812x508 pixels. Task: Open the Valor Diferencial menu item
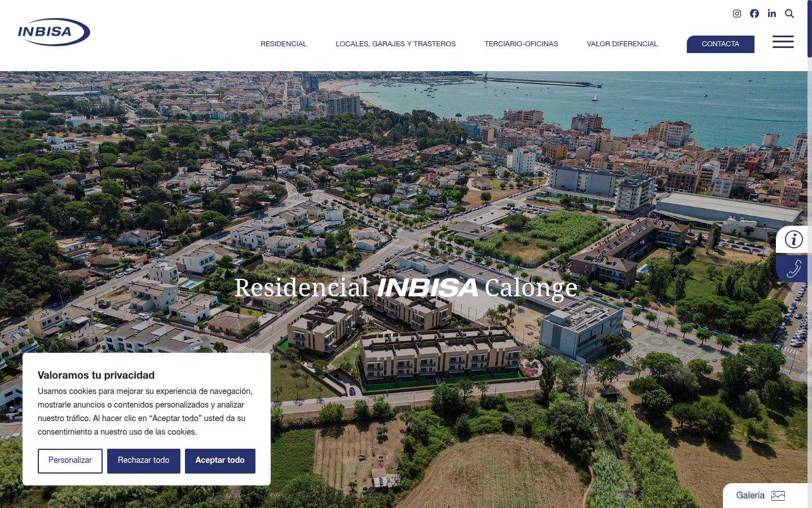click(x=623, y=44)
